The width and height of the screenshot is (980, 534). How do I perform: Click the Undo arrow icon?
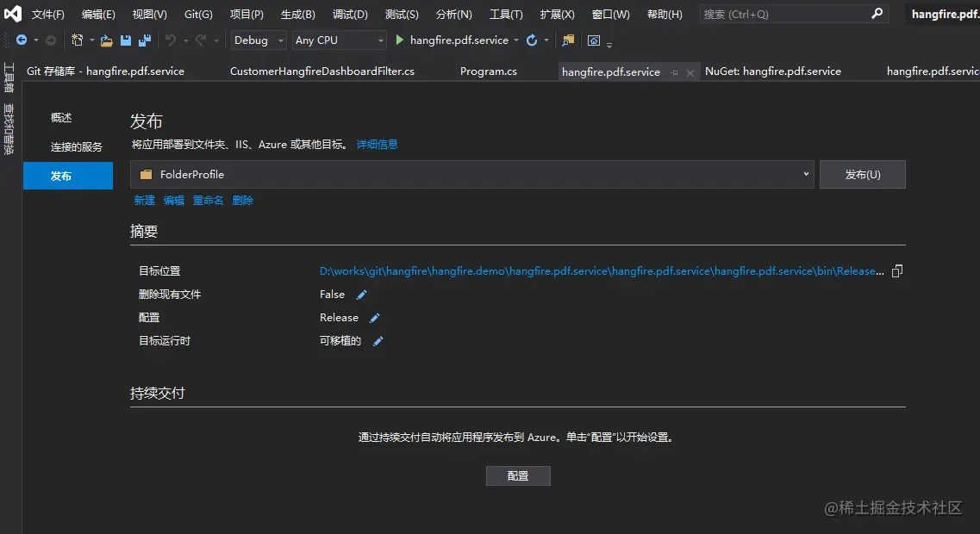tap(171, 40)
